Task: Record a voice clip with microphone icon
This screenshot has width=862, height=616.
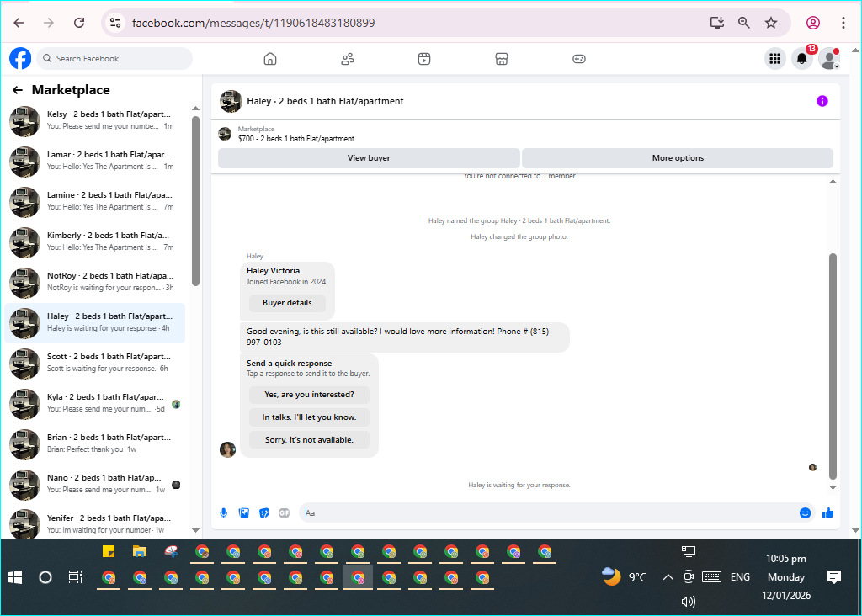Action: click(x=224, y=513)
